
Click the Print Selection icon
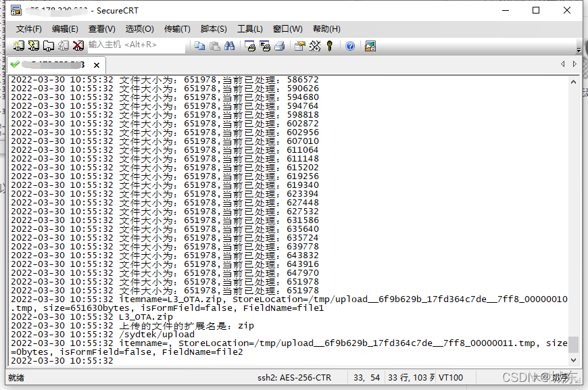265,46
